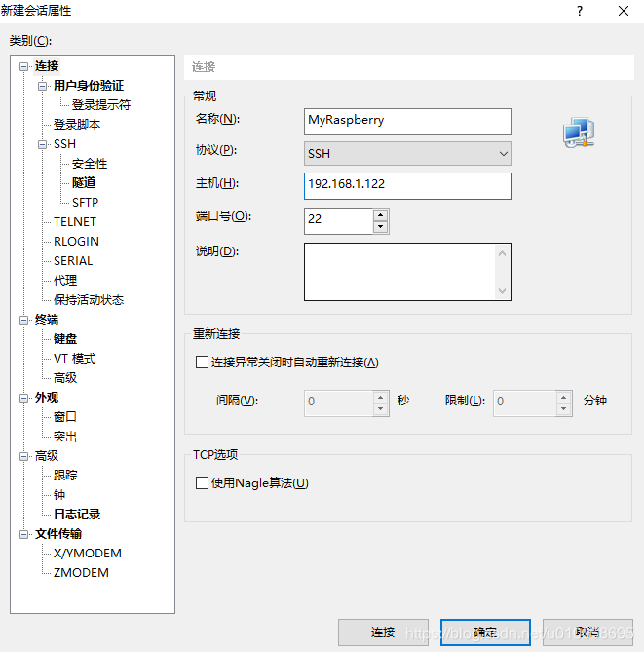
Task: Select RLOGIN in the tree
Action: point(77,242)
